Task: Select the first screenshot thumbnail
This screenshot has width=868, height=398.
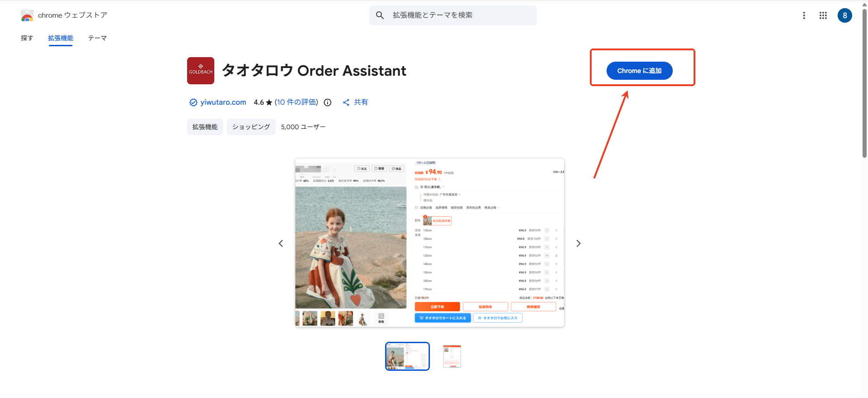Action: [x=407, y=356]
